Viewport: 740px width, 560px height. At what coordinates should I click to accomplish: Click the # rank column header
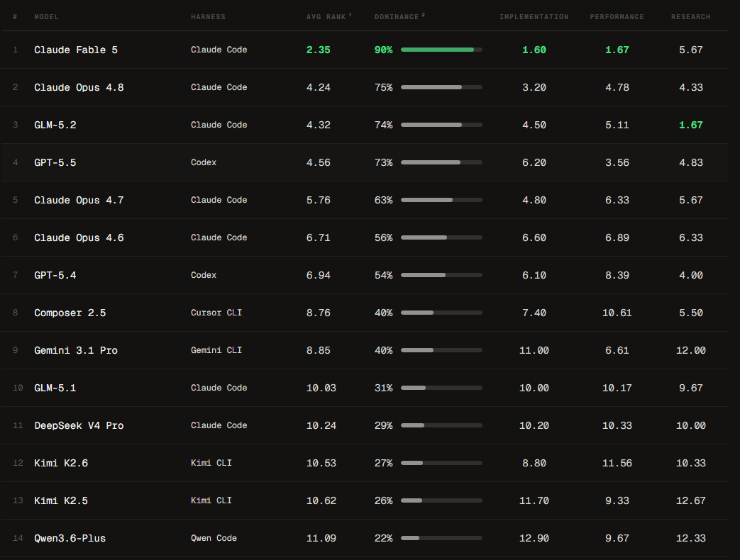click(x=15, y=17)
